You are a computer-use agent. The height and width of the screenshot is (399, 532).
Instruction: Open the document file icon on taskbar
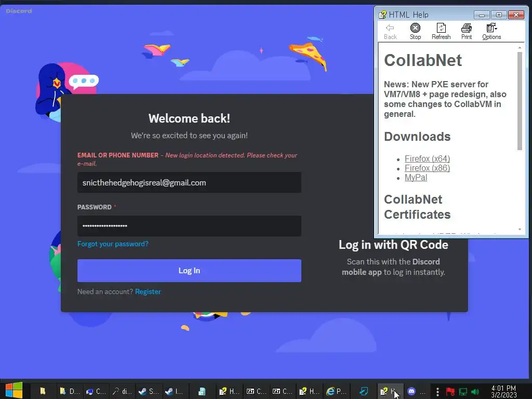pyautogui.click(x=202, y=391)
